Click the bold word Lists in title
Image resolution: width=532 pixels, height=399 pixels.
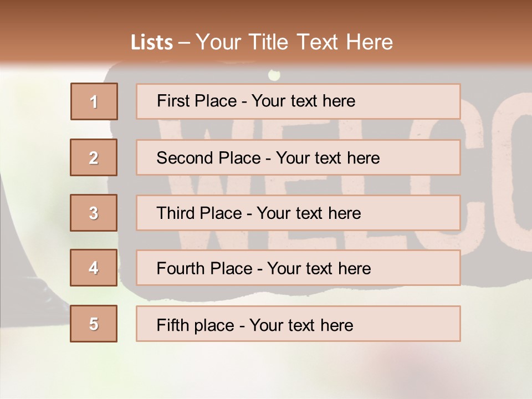(152, 43)
